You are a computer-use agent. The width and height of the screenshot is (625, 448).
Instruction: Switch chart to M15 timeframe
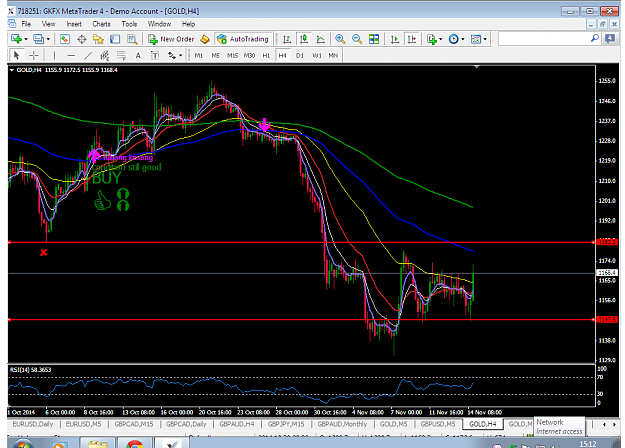[x=232, y=55]
